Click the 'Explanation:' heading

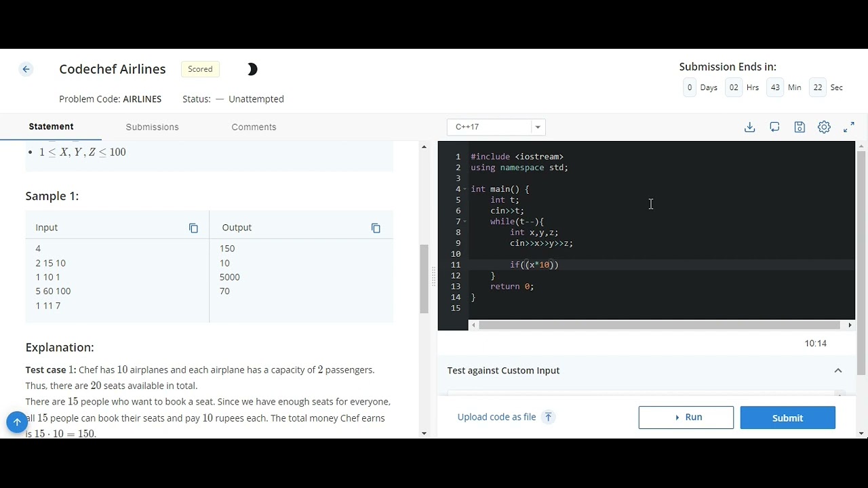(x=60, y=348)
